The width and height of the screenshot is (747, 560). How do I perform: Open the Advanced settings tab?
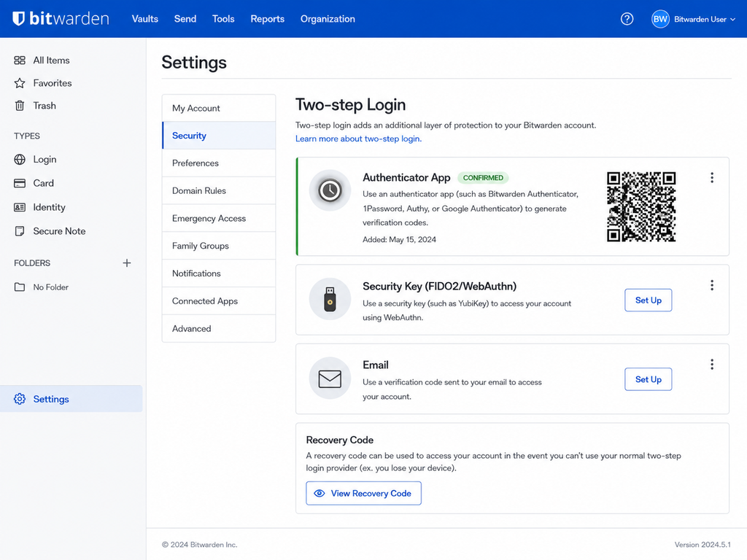tap(219, 329)
